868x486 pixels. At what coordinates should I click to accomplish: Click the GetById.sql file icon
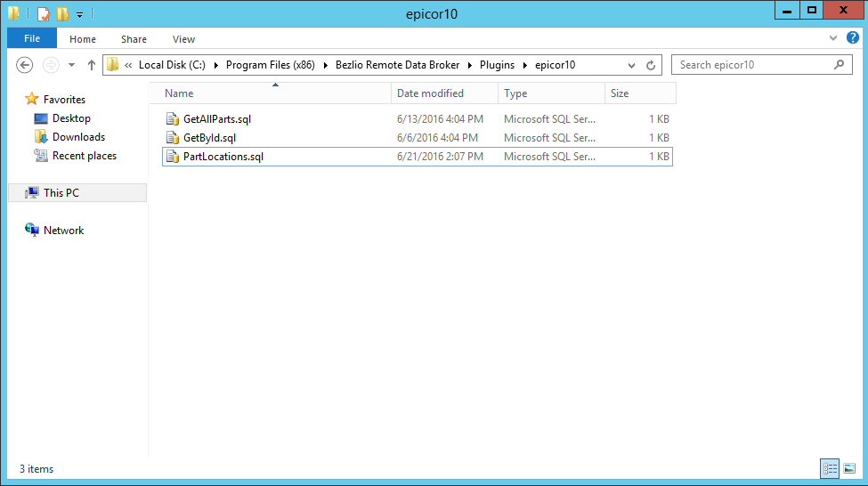coord(173,138)
